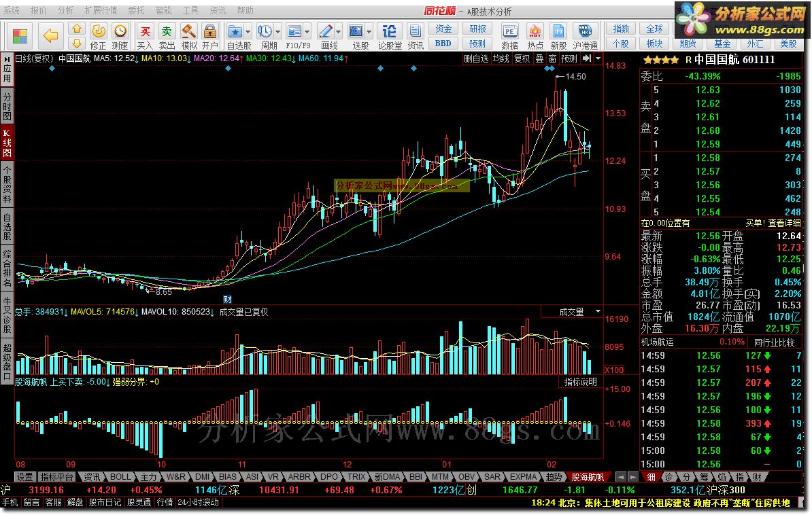Expand the 自选股 dropdown arrow

(x=248, y=31)
